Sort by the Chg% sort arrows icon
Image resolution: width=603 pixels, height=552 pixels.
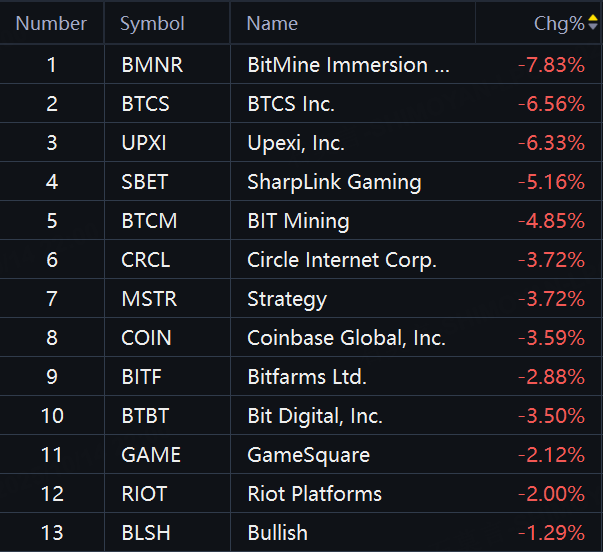[x=593, y=22]
